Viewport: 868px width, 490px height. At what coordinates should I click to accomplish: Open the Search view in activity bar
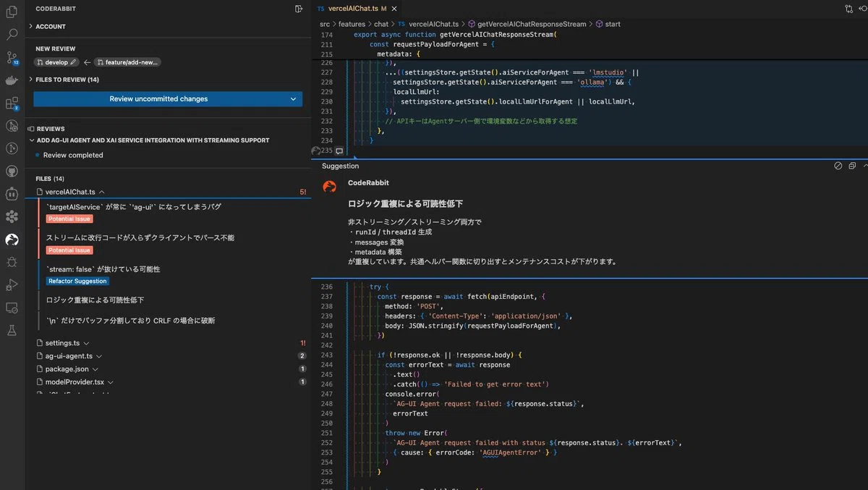(x=12, y=34)
